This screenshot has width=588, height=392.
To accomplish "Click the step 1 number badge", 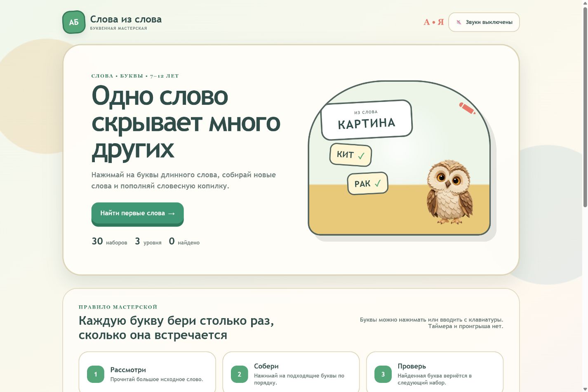I will click(x=96, y=374).
